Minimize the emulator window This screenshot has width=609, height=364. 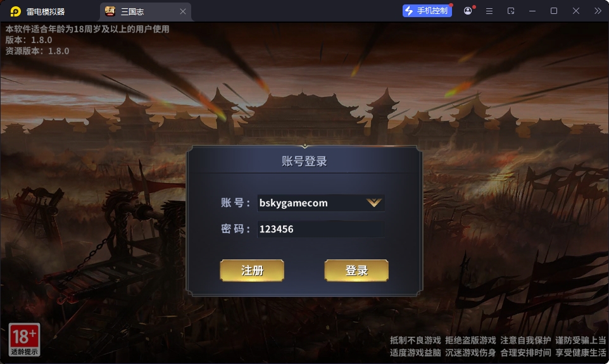coord(532,11)
